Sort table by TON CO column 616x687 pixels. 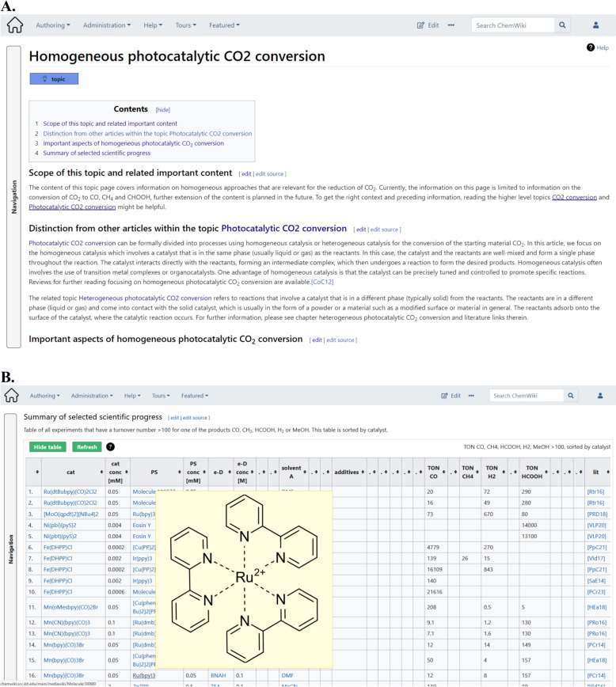[443, 472]
